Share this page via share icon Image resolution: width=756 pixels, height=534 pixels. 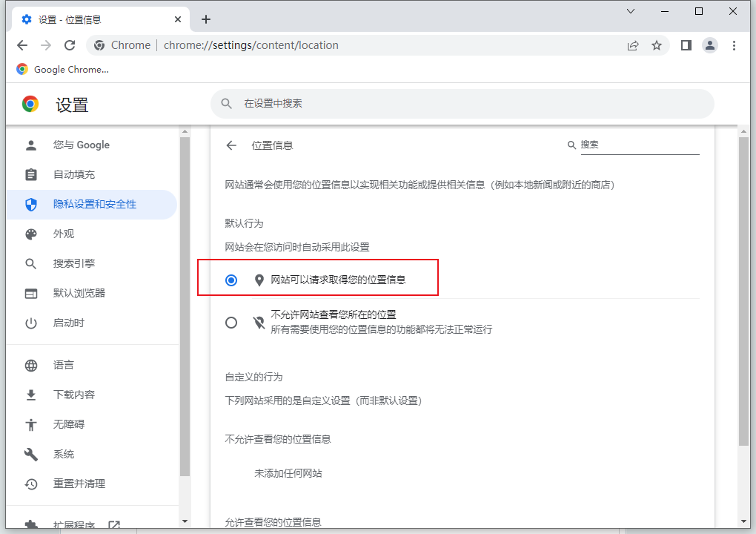click(632, 45)
